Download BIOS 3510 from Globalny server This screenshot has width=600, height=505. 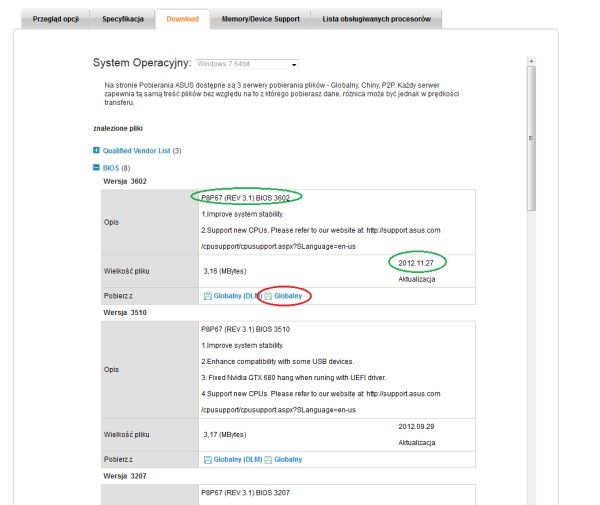[288, 459]
